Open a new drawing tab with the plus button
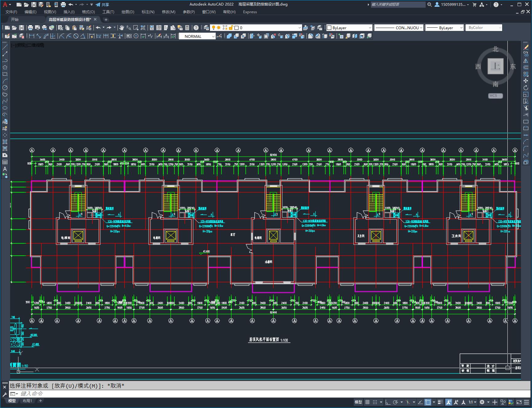The width and height of the screenshot is (532, 408). 106,19
